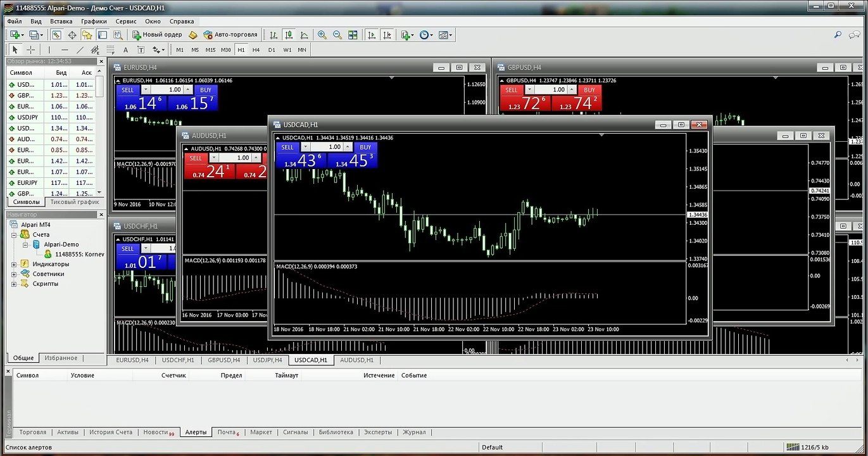Toggle chart shift icon
868x456 pixels.
click(387, 35)
